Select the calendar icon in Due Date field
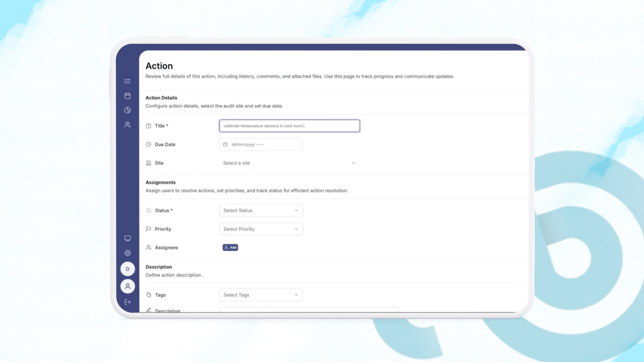644x362 pixels. (225, 145)
